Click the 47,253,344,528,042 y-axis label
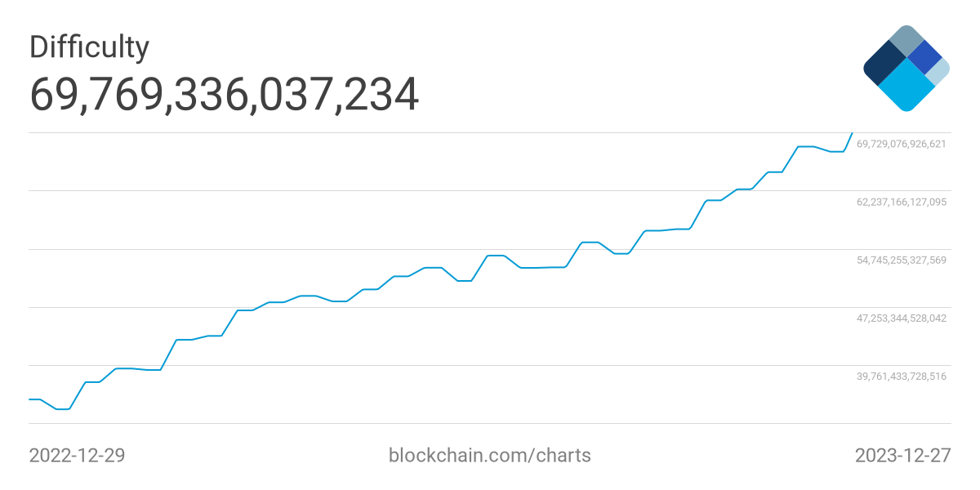Image resolution: width=980 pixels, height=490 pixels. point(901,318)
